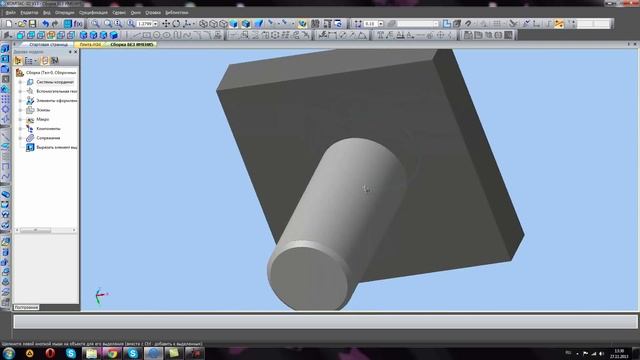Select the Построение tab below the tree
Screen dimensions: 640x360
tap(26, 307)
